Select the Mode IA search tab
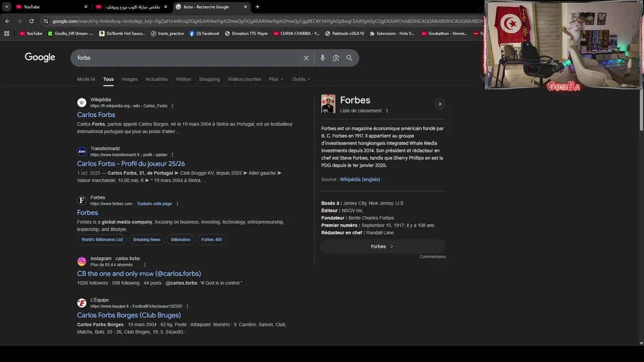 tap(86, 79)
